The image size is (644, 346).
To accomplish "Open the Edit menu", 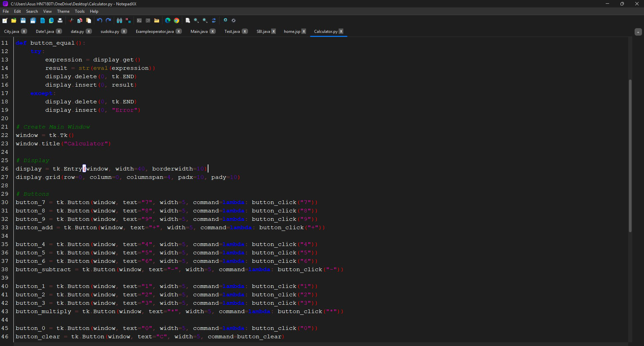I will (x=17, y=11).
